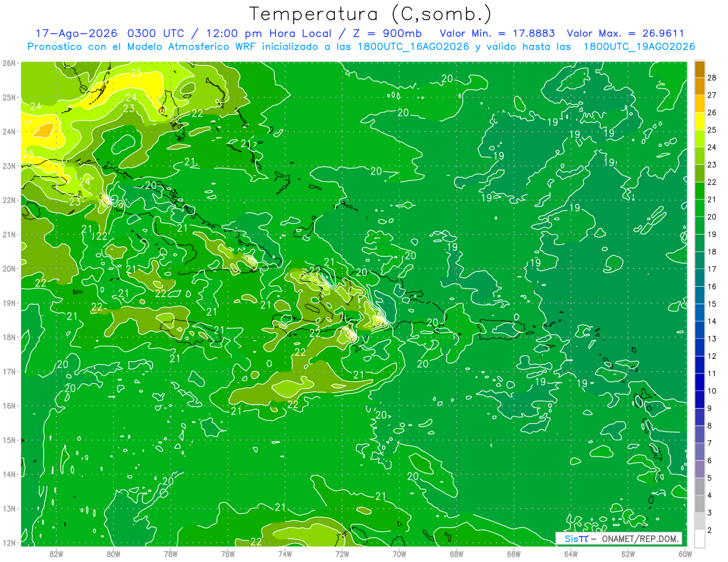Viewport: 728px width, 562px height.
Task: Click the color bar legend value "18"
Action: (712, 252)
